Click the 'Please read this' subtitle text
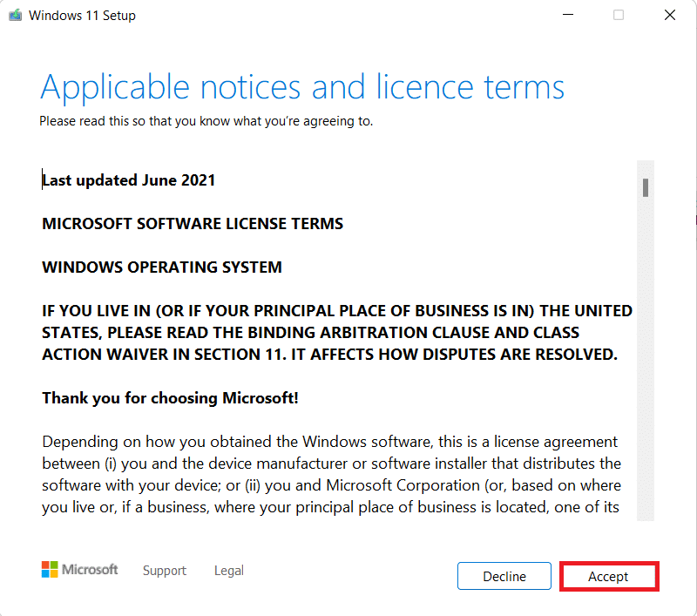697x616 pixels. click(206, 121)
